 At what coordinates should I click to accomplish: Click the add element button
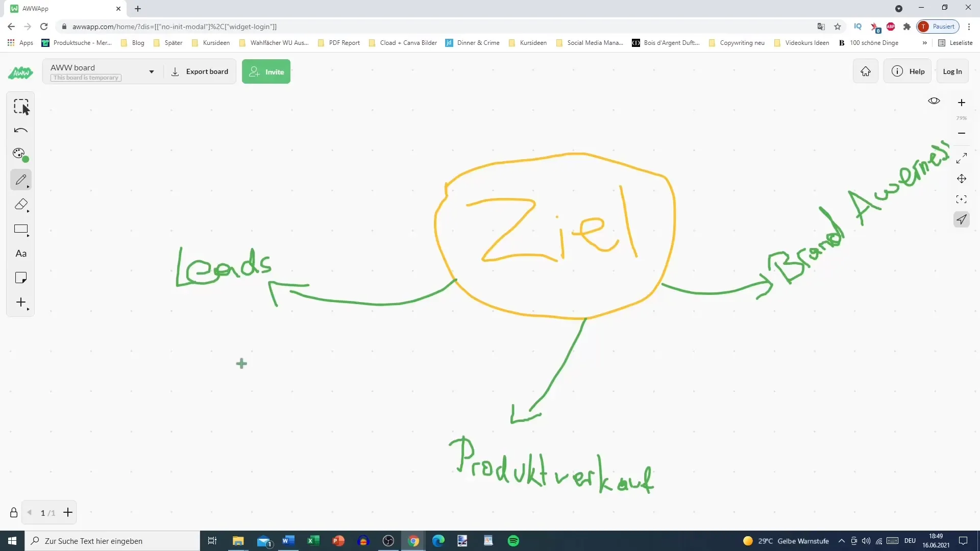pyautogui.click(x=21, y=303)
